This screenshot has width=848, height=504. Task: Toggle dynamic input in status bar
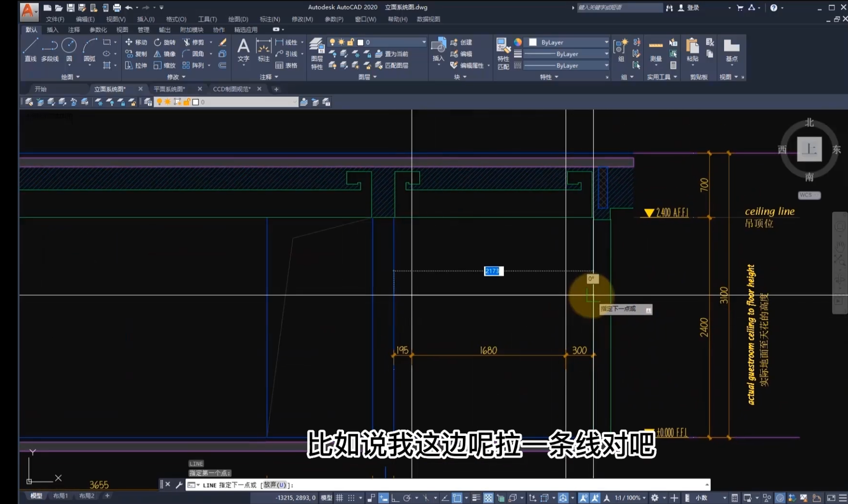coord(383,498)
